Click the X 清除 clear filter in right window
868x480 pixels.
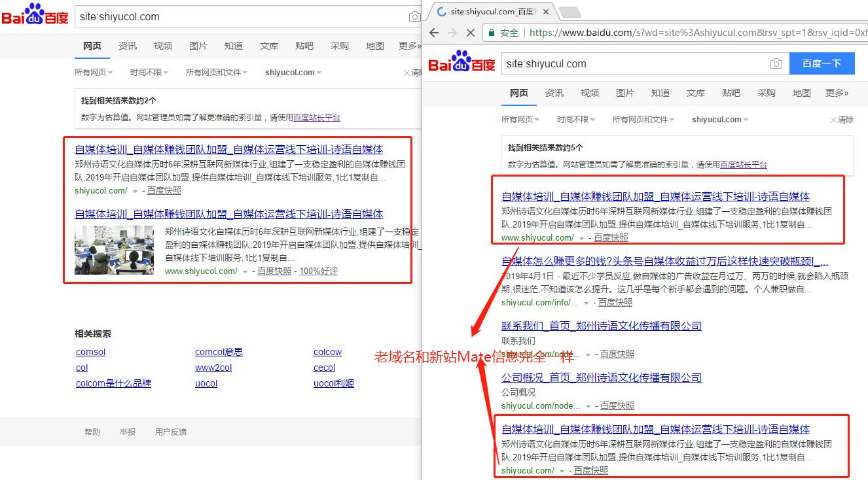[842, 120]
